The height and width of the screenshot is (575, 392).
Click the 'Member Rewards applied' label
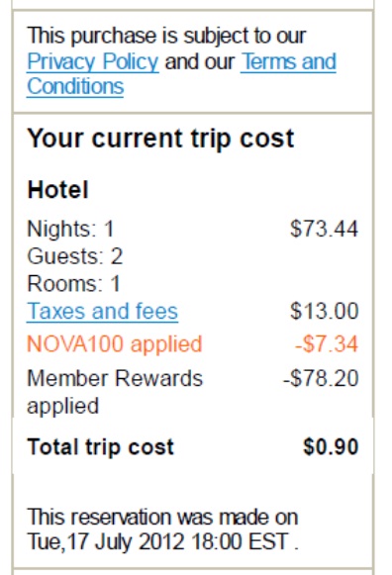click(x=115, y=392)
